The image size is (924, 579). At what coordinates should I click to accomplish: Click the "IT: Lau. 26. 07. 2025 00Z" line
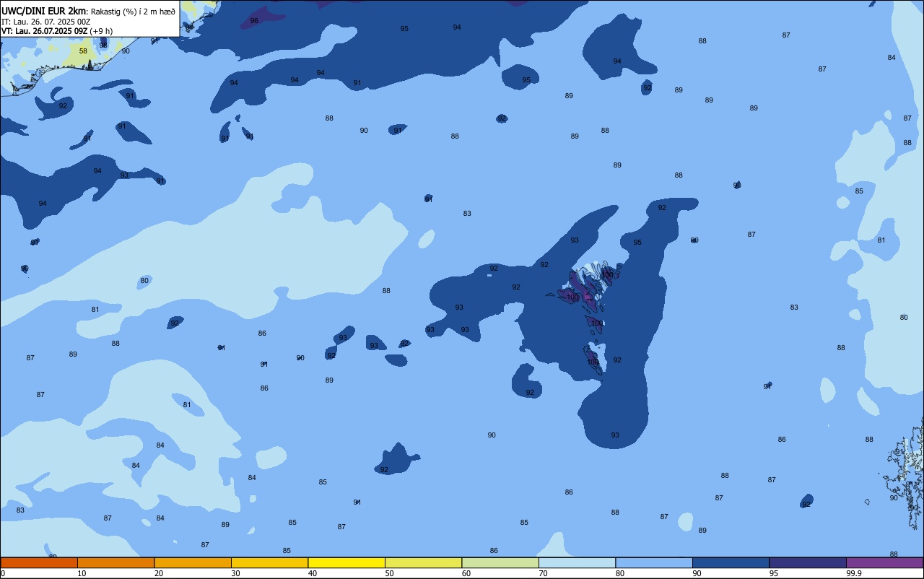click(x=45, y=21)
